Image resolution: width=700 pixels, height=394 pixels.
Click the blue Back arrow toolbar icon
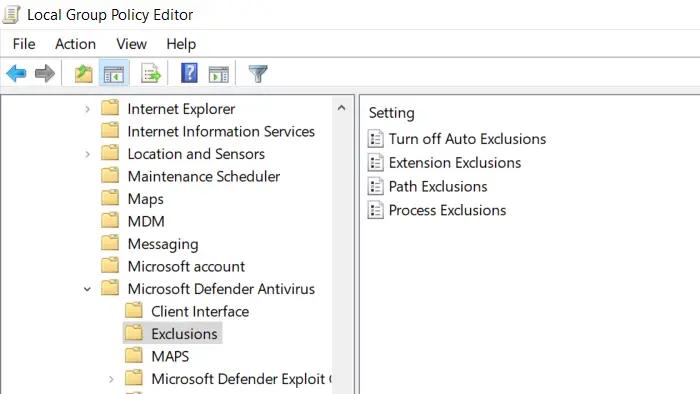17,73
